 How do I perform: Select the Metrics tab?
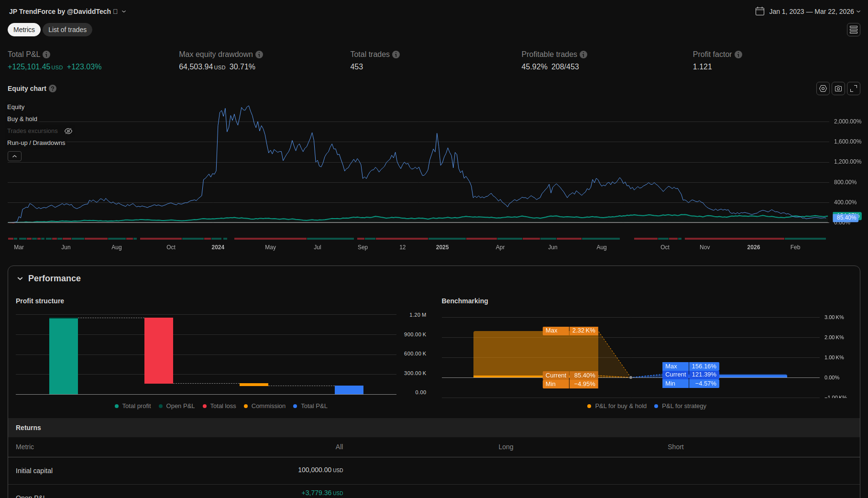point(24,30)
